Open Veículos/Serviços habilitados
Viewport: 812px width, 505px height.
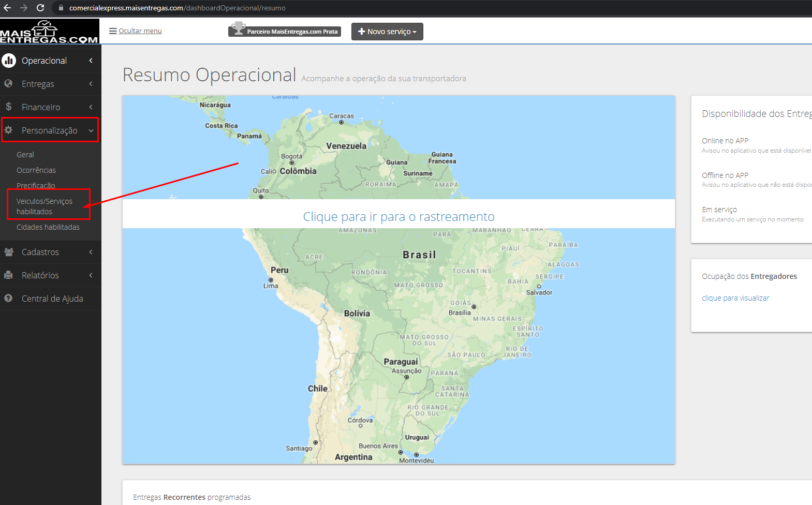click(45, 206)
